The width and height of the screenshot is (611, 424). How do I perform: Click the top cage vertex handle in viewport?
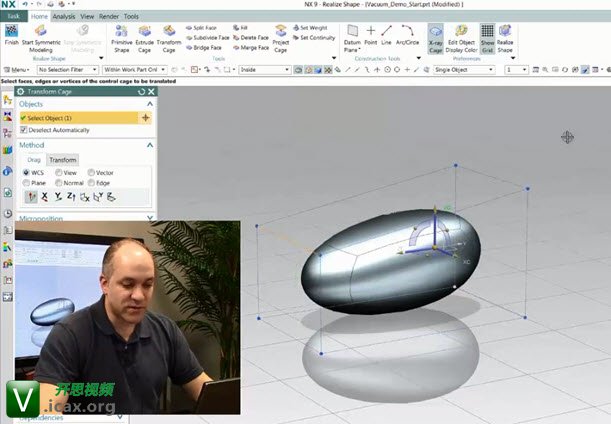click(456, 166)
